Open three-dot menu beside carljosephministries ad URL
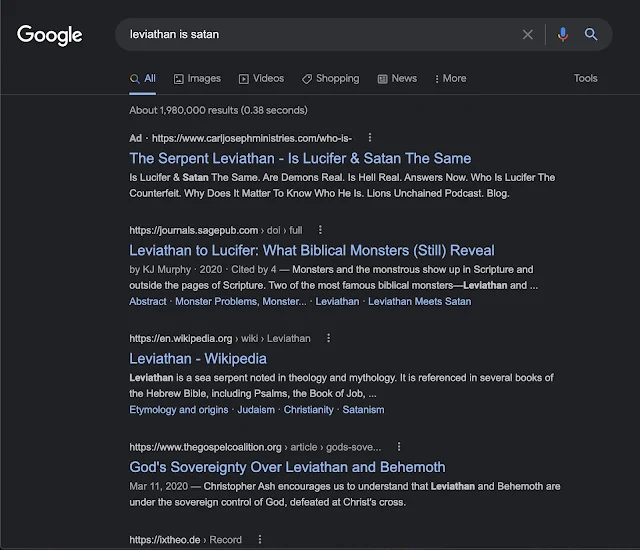Screen dimensions: 640x550 [x=370, y=138]
